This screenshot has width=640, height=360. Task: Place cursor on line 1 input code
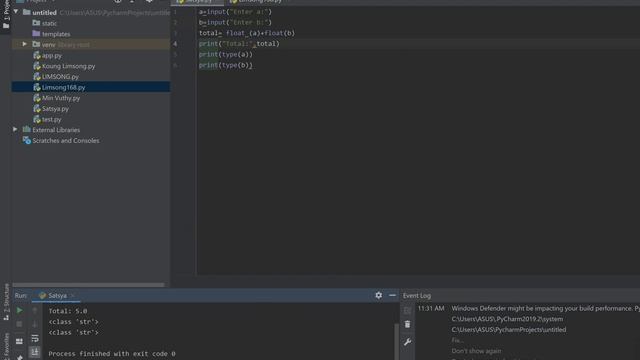pos(236,12)
